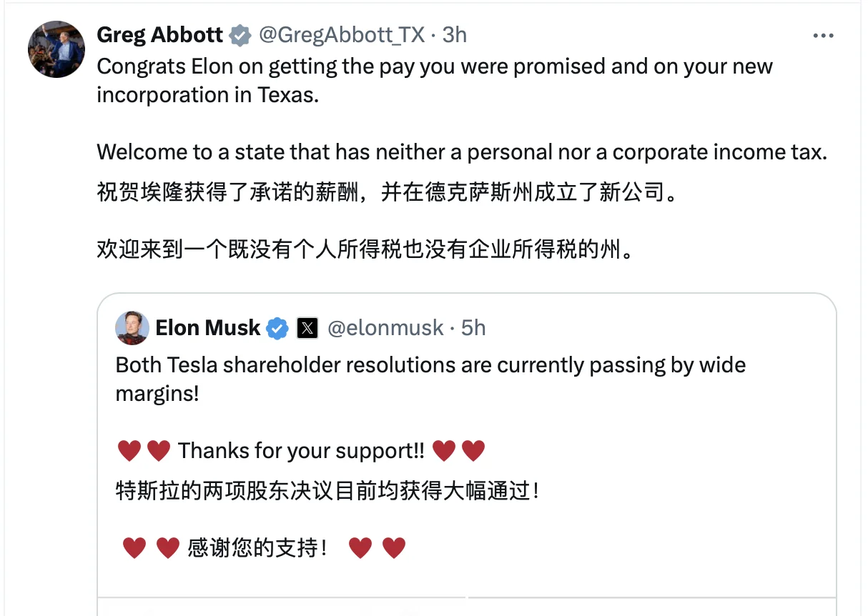Click the Elon Musk display name
This screenshot has width=868, height=616.
click(x=207, y=328)
